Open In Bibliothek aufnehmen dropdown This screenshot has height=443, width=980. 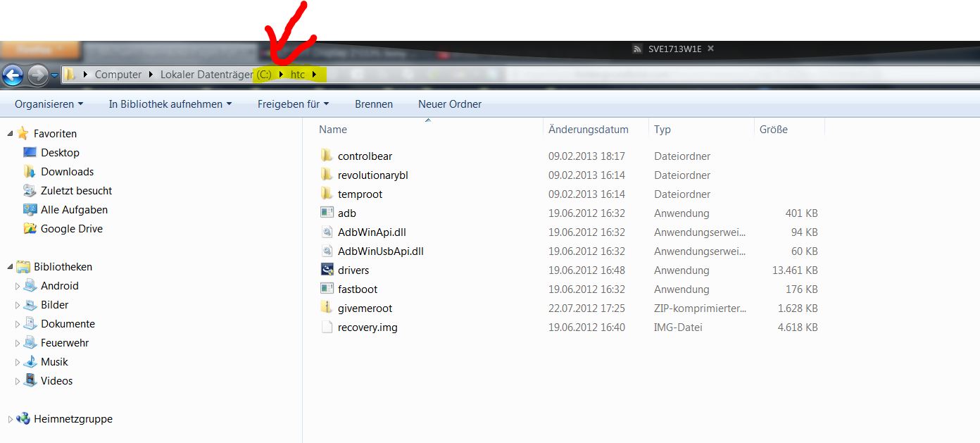tap(170, 104)
